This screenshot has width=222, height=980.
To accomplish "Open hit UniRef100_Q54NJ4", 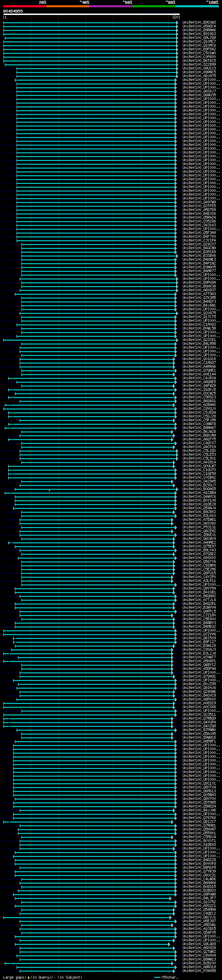I will tap(199, 508).
